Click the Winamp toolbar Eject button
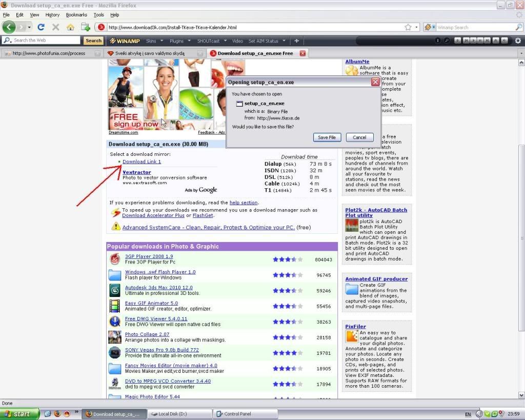This screenshot has height=420, width=525. 496,41
